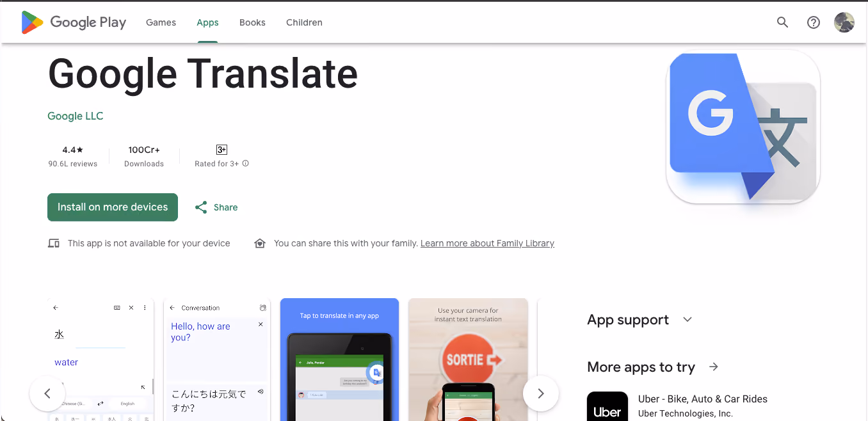The width and height of the screenshot is (868, 421).
Task: Open Learn more about Family Library link
Action: pos(487,243)
